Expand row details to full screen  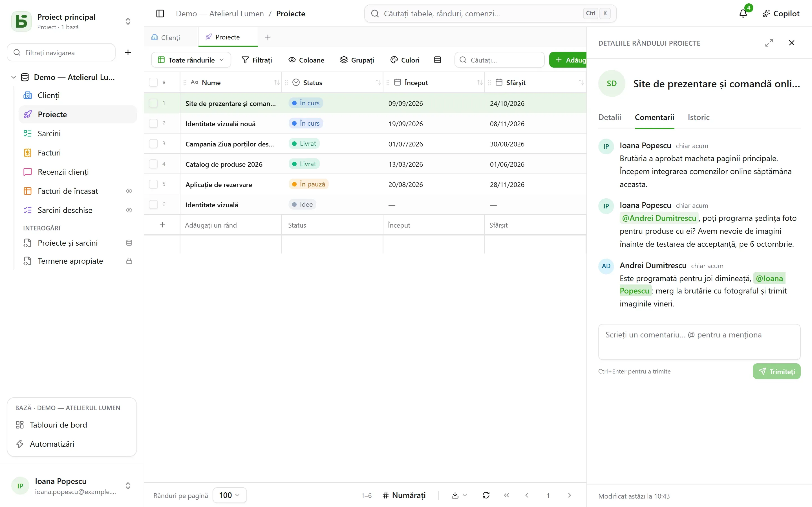point(769,43)
